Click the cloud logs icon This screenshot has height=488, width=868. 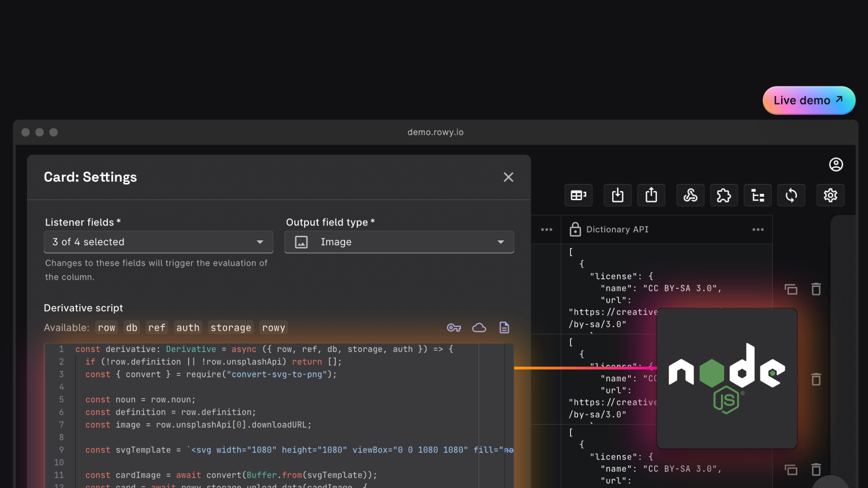tap(479, 328)
